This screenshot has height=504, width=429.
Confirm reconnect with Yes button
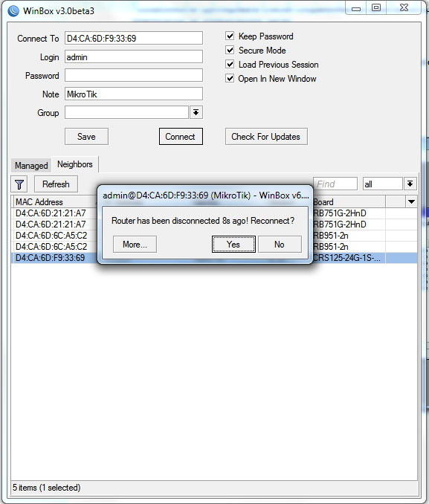click(x=233, y=245)
